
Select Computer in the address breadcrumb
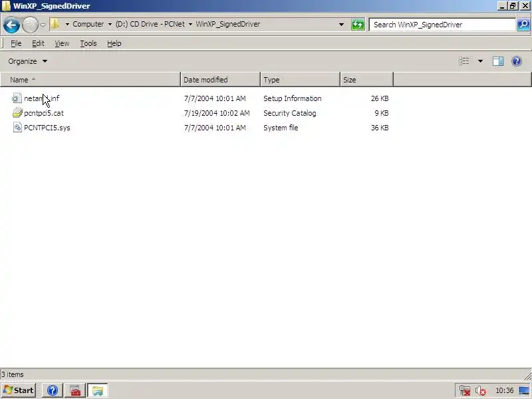pos(88,24)
